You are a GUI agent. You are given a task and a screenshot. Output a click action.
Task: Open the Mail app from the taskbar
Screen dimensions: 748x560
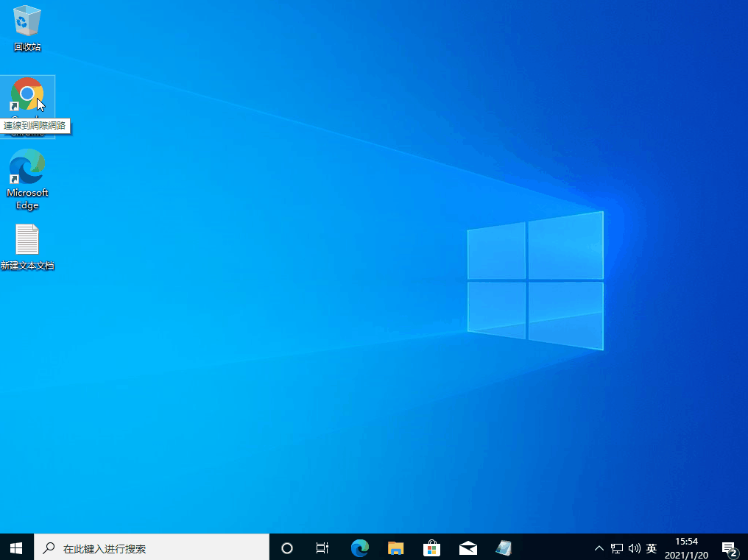tap(468, 548)
